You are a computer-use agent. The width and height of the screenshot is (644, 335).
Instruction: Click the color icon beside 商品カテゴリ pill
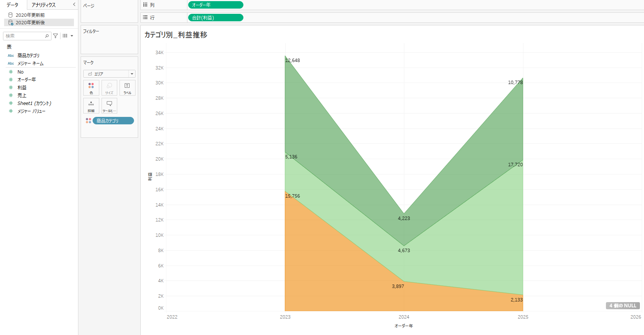pos(88,121)
